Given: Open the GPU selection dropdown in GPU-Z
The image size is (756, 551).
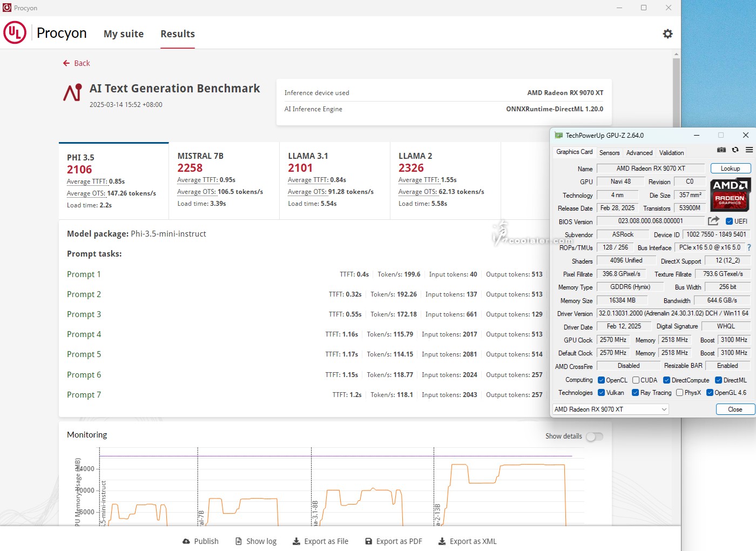Looking at the screenshot, I should coord(610,409).
